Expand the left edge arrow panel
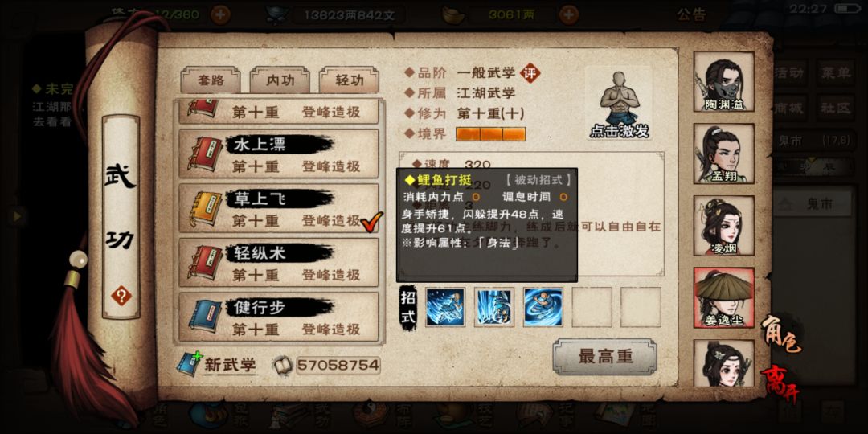Viewport: 868px width, 434px height. 17,216
